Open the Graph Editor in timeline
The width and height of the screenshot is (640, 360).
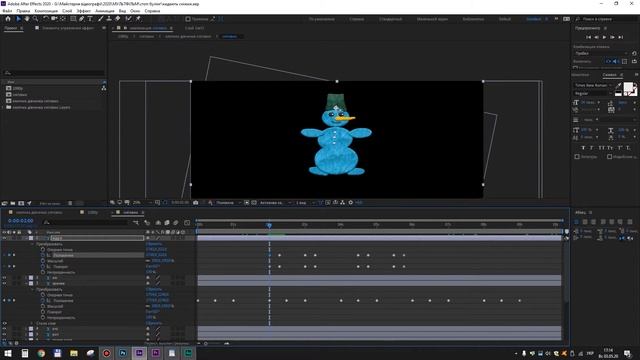click(x=187, y=223)
